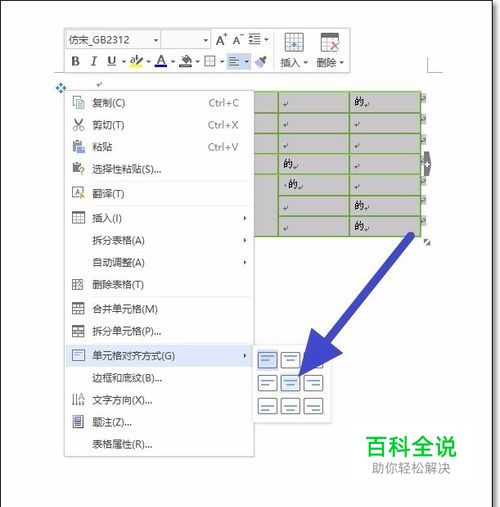Open 拆分单元格(P)... dialog
500x507 pixels.
[x=159, y=331]
